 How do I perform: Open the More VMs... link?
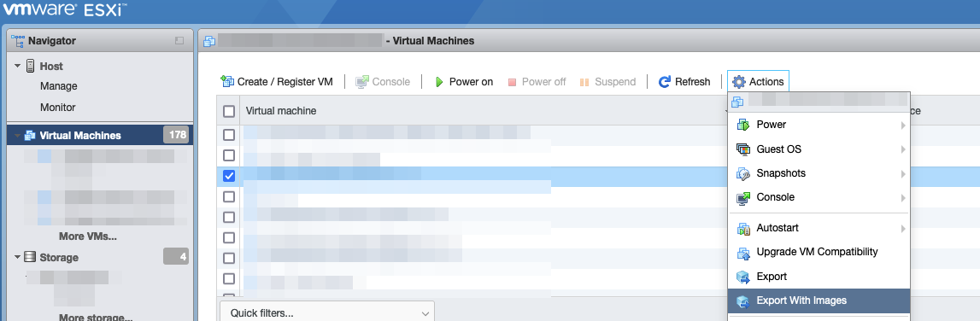(x=88, y=236)
